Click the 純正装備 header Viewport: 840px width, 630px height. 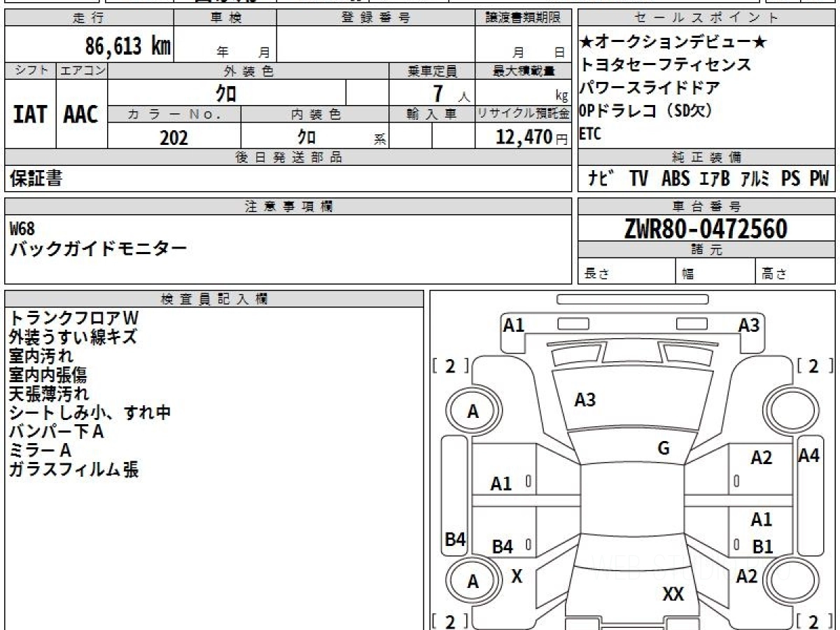[x=706, y=157]
